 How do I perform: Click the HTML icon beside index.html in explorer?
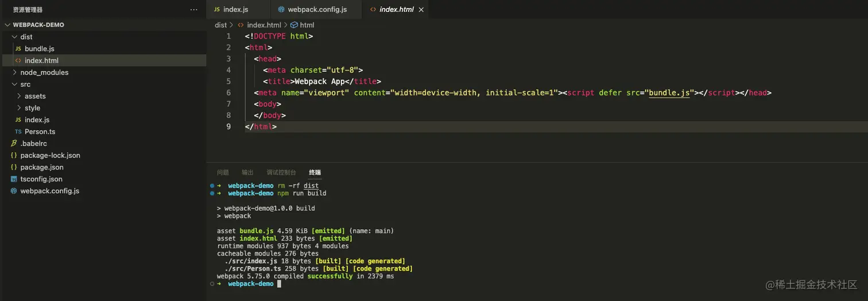click(18, 60)
